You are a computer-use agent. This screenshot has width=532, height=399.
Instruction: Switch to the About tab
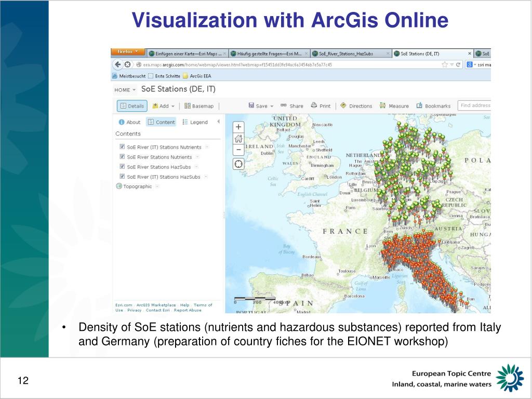click(129, 122)
